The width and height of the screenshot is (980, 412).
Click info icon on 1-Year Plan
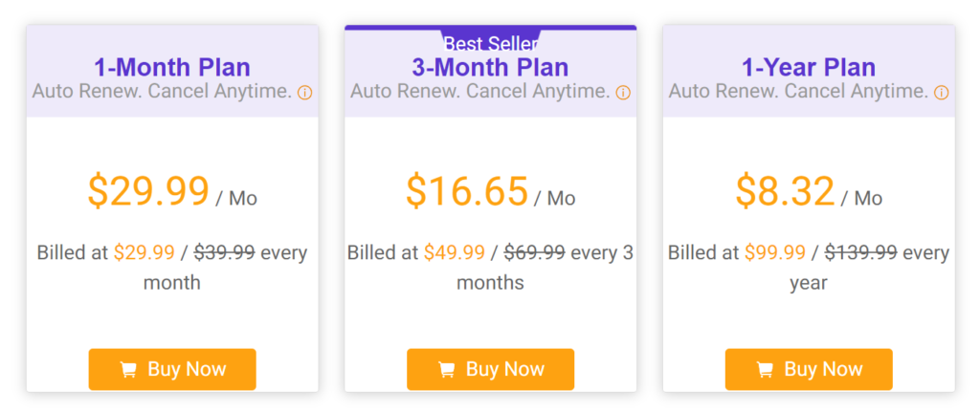click(942, 93)
